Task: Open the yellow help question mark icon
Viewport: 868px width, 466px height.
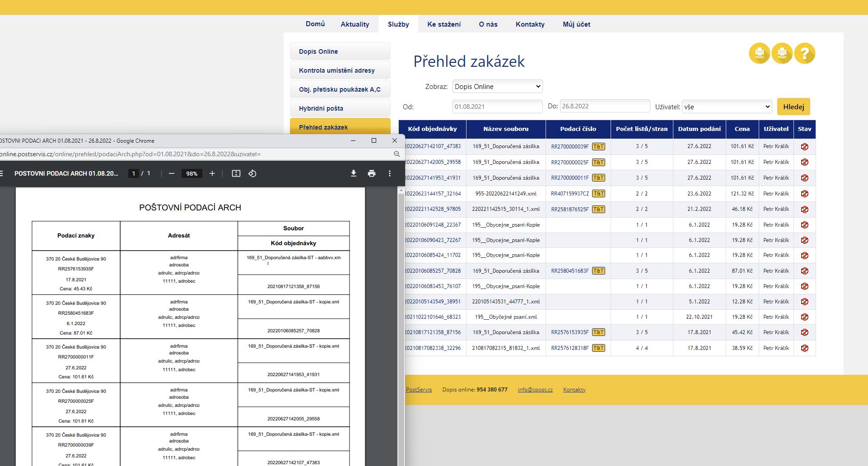Action: point(804,53)
